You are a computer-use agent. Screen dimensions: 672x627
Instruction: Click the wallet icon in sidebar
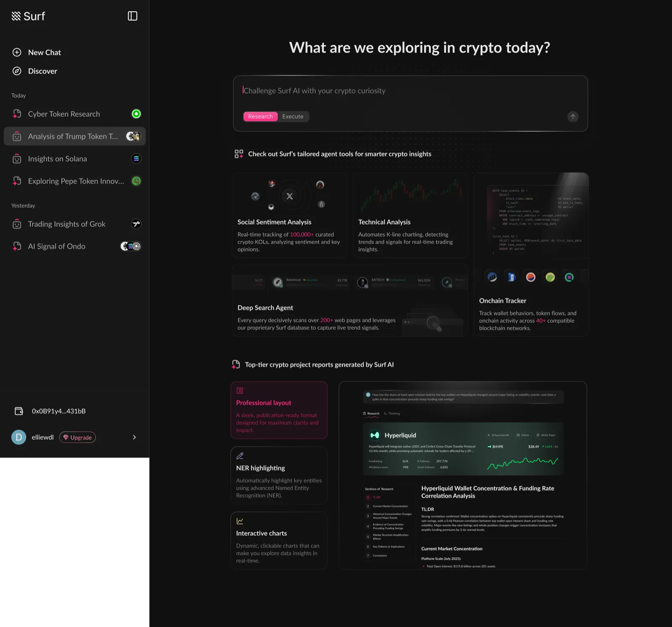(x=19, y=411)
